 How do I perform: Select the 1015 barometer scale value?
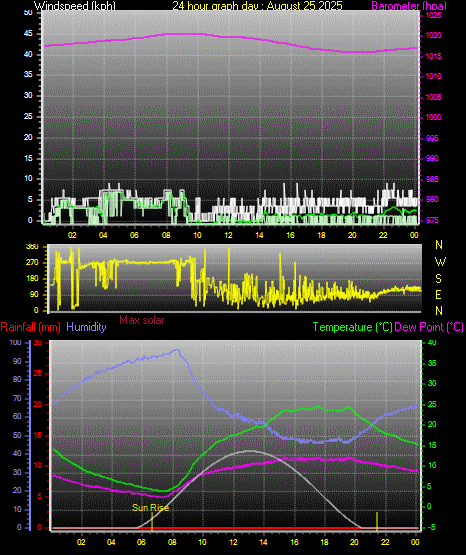(433, 56)
